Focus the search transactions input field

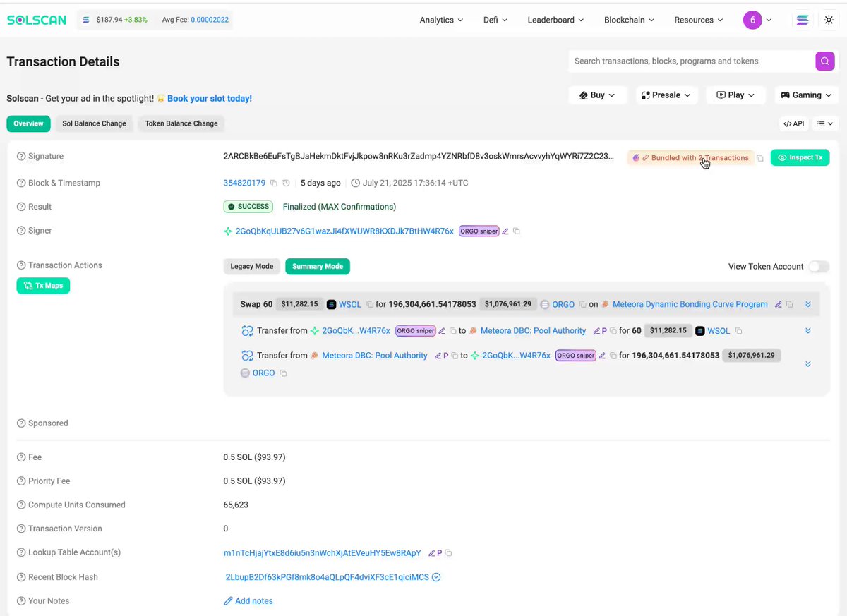(x=692, y=61)
